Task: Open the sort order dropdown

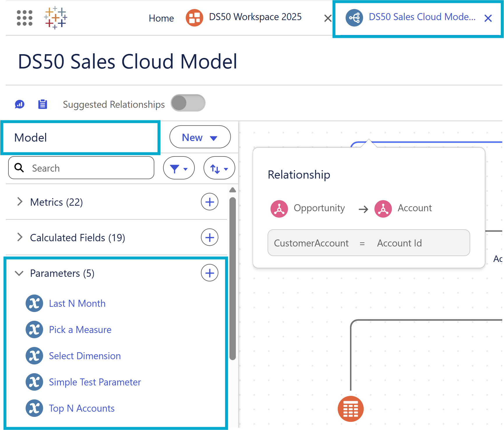Action: (x=219, y=168)
